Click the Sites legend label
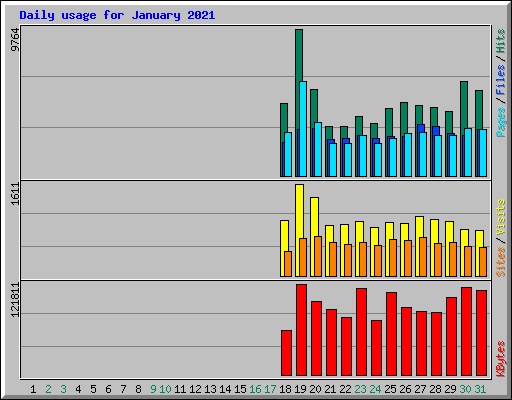 [x=500, y=262]
